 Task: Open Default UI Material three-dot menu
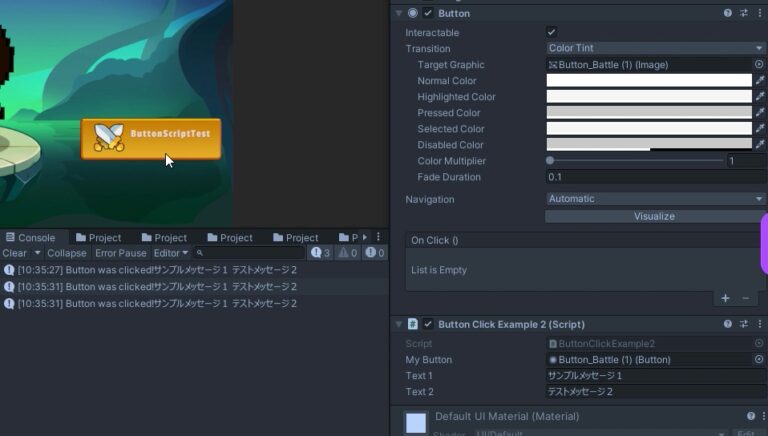(763, 416)
